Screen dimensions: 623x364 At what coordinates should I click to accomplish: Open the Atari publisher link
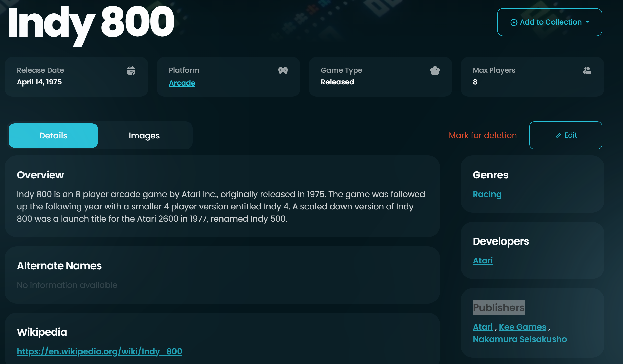483,327
